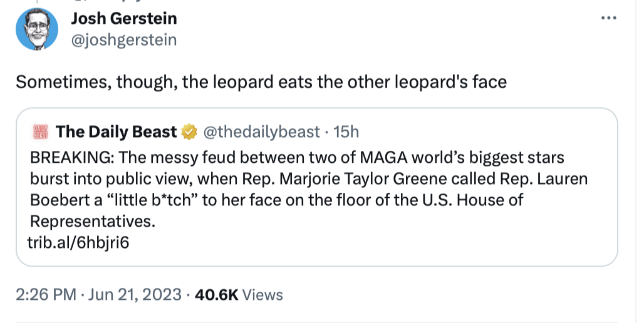The width and height of the screenshot is (644, 323).
Task: Open the three-dot More options menu
Action: [608, 18]
